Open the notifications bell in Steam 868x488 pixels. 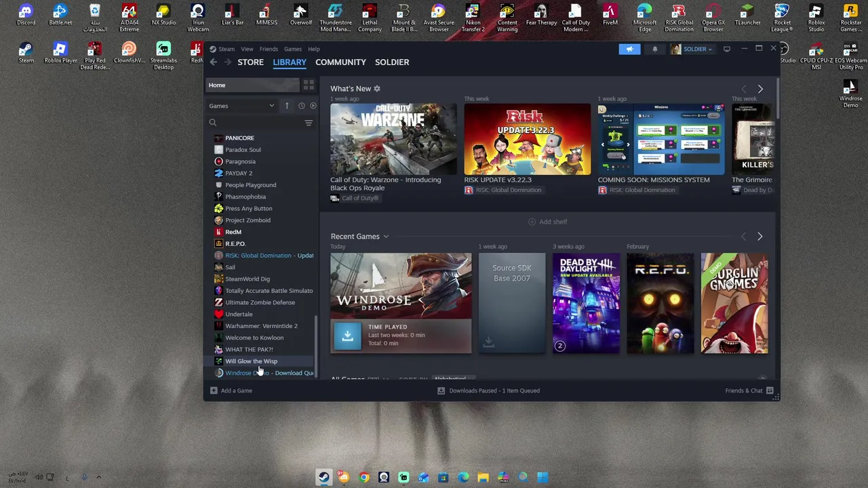point(654,49)
